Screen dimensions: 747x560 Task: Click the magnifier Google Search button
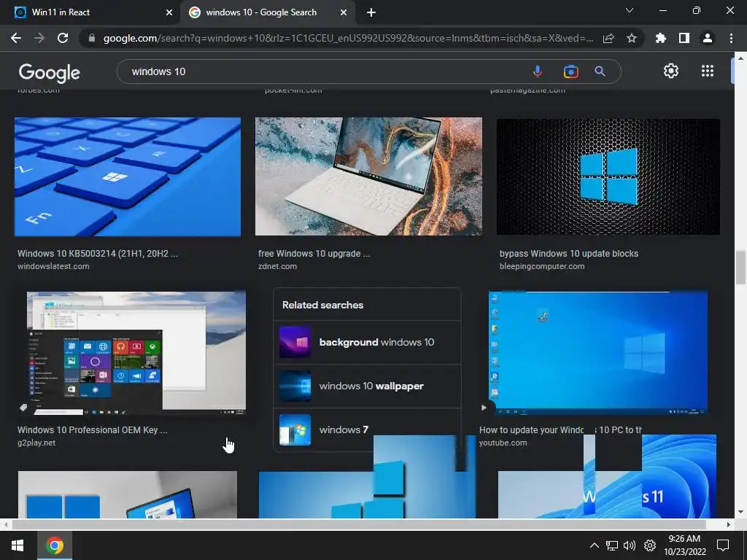tap(600, 71)
